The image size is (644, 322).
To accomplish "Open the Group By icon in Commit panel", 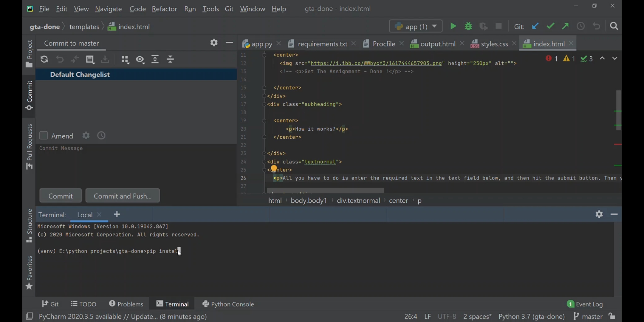I will [125, 60].
